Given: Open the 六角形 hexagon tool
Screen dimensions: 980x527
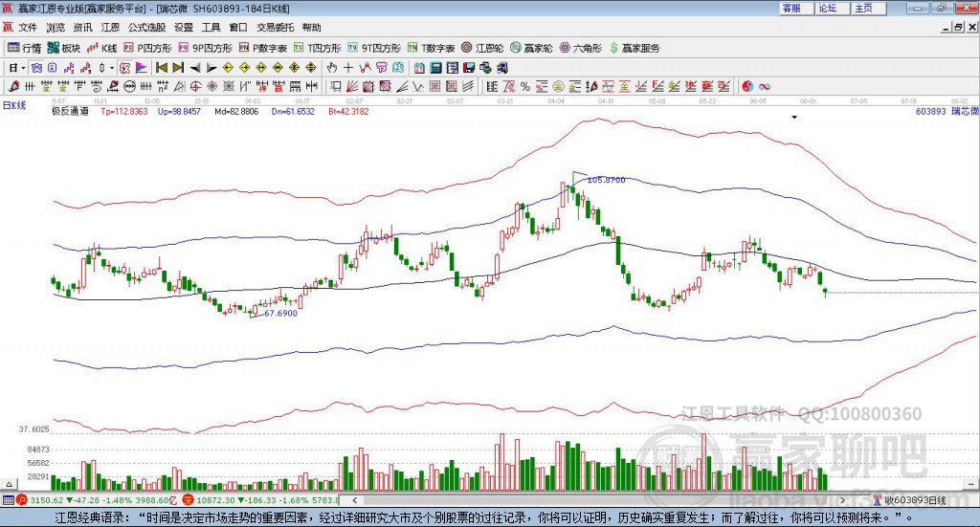Looking at the screenshot, I should click(x=581, y=48).
